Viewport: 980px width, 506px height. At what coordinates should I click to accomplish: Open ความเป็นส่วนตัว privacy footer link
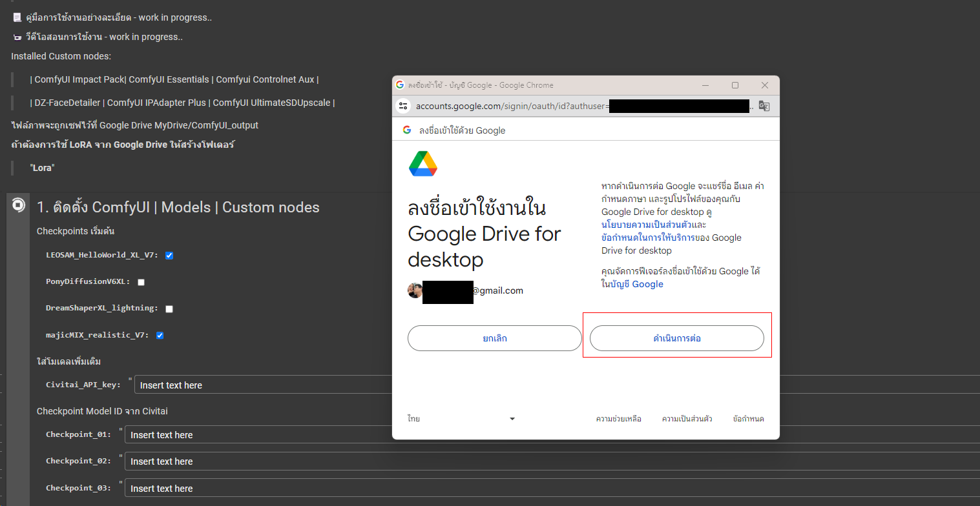687,419
